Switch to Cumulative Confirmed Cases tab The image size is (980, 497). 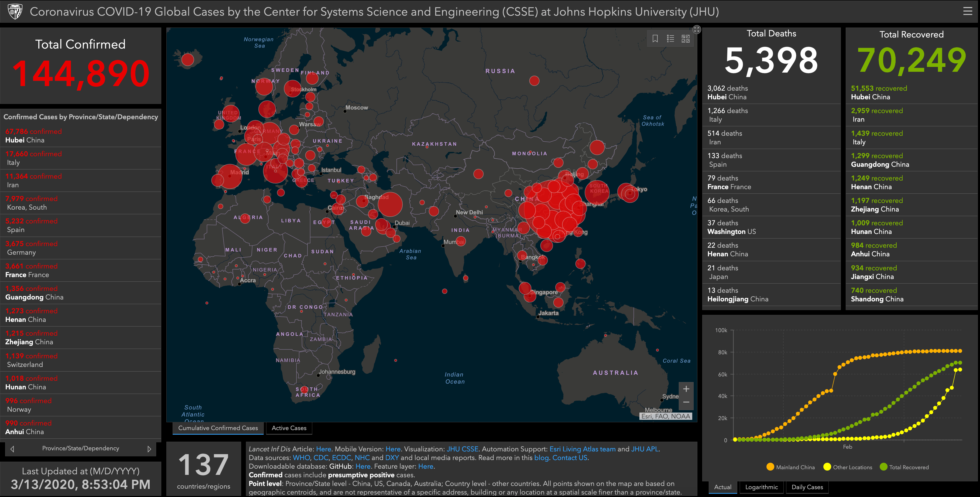(x=218, y=428)
